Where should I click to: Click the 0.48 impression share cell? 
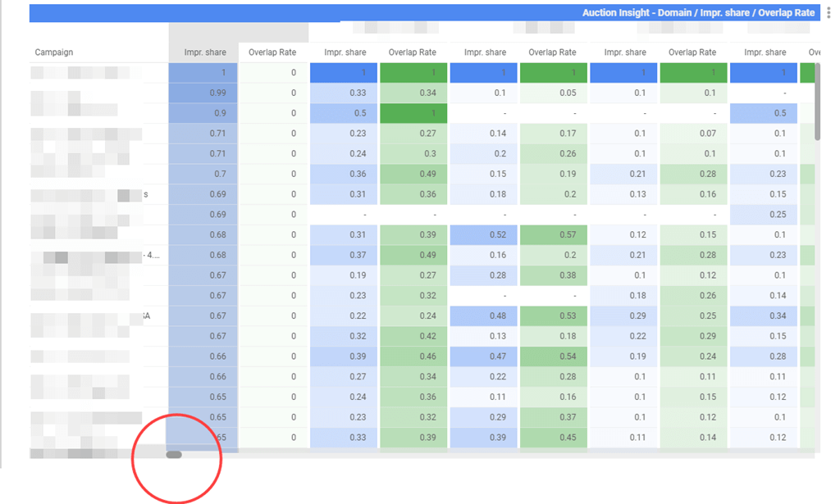[484, 316]
